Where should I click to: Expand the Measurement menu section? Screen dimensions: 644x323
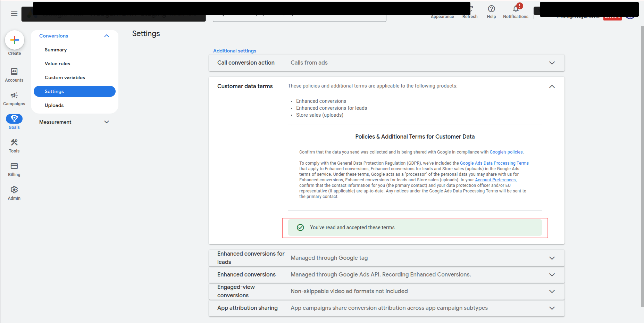(107, 122)
